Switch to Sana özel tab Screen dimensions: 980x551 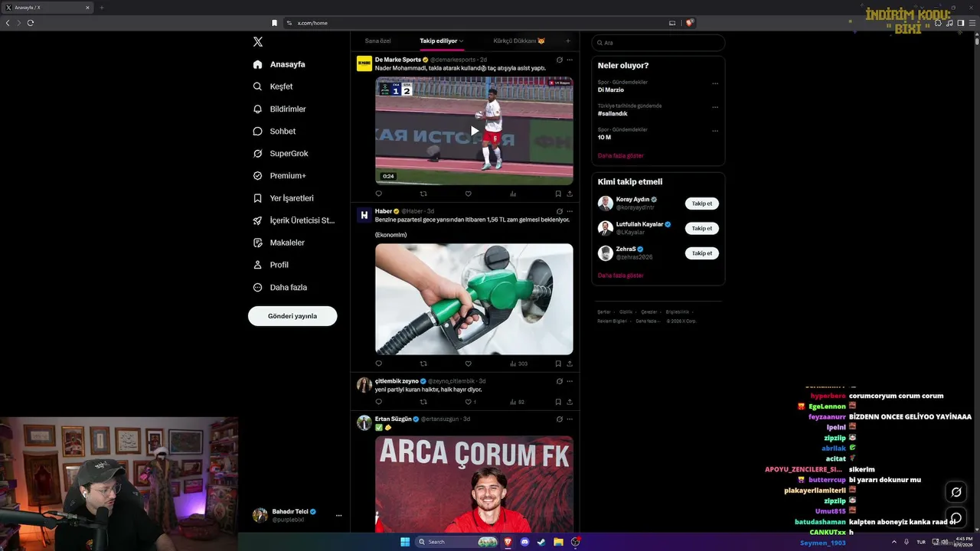[x=377, y=41]
